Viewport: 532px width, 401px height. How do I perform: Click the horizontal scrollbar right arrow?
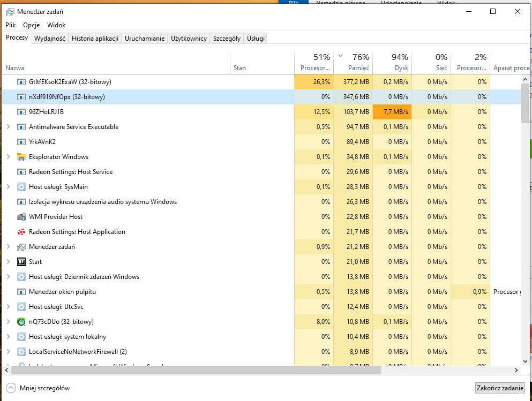click(x=516, y=370)
